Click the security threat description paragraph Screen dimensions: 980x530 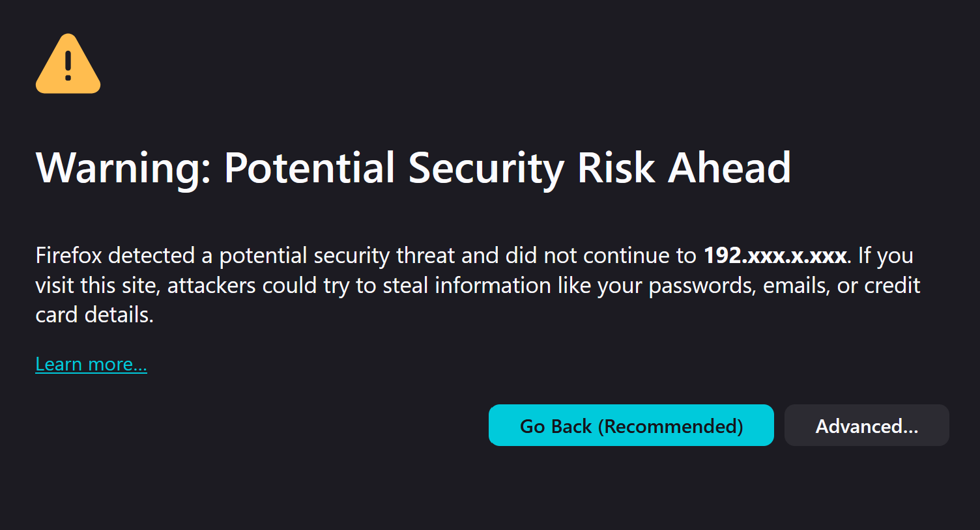pyautogui.click(x=456, y=285)
